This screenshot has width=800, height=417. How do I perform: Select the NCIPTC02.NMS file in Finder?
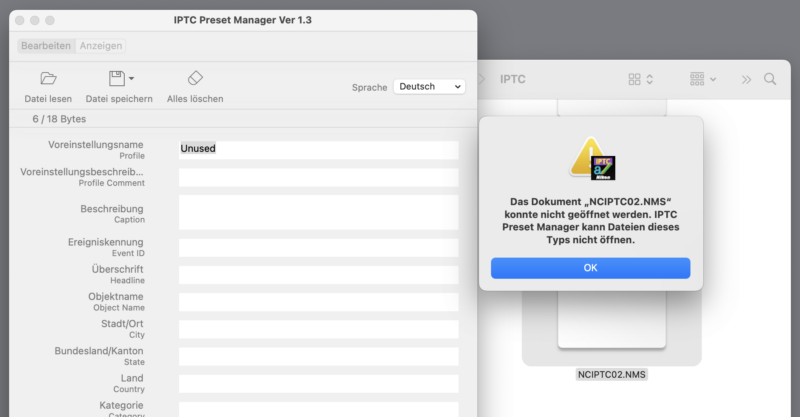pos(612,375)
